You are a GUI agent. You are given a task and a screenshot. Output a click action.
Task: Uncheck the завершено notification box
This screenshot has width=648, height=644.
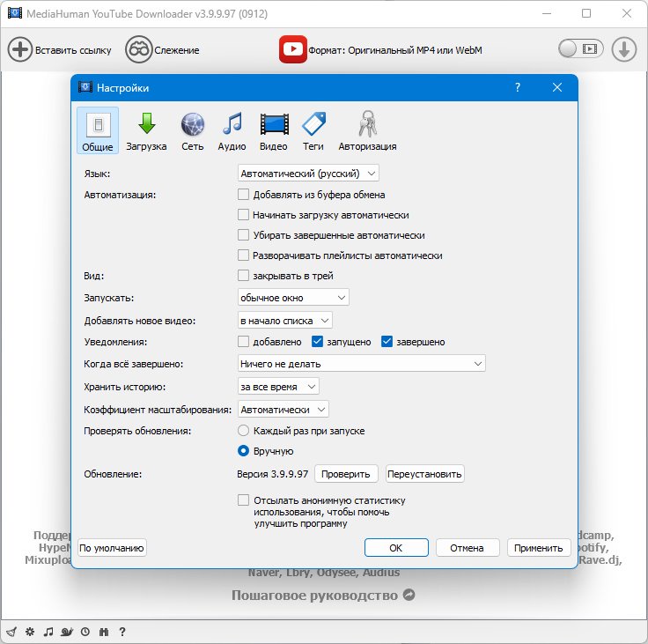387,342
